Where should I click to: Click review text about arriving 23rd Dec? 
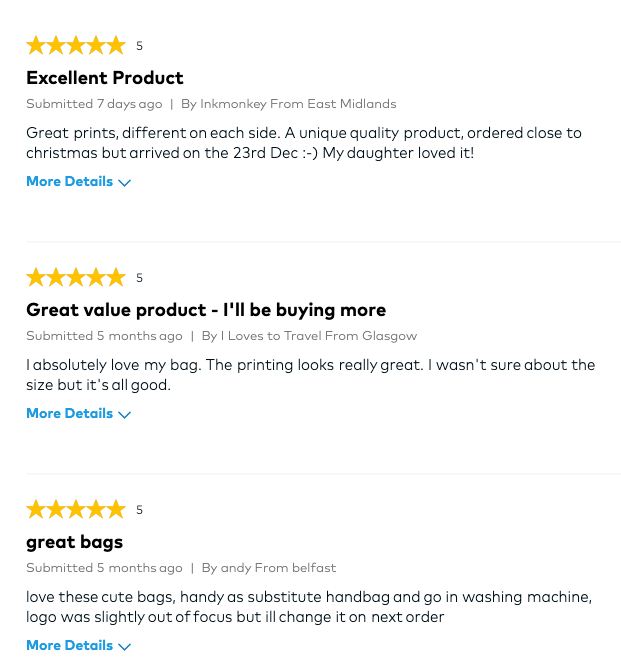pos(304,143)
